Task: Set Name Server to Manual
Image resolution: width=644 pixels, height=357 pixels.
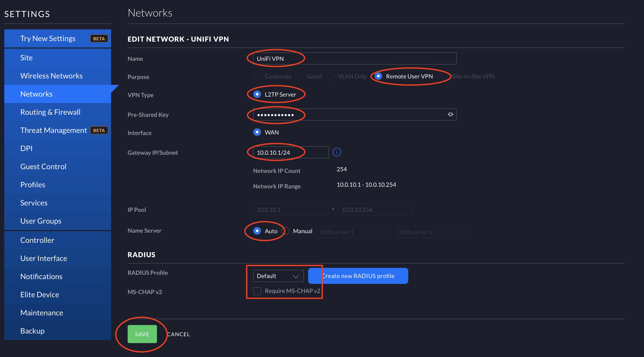Action: [285, 231]
